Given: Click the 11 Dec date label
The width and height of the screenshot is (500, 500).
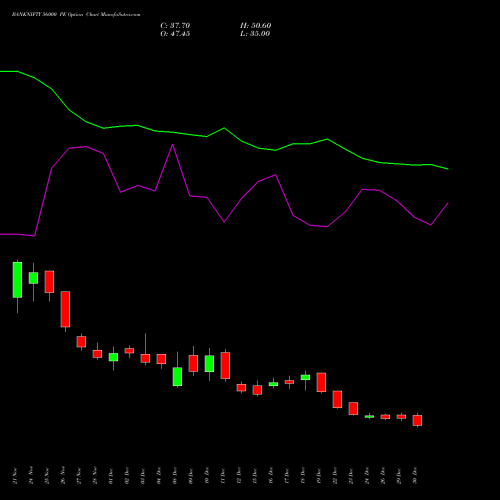Looking at the screenshot, I should 223,476.
